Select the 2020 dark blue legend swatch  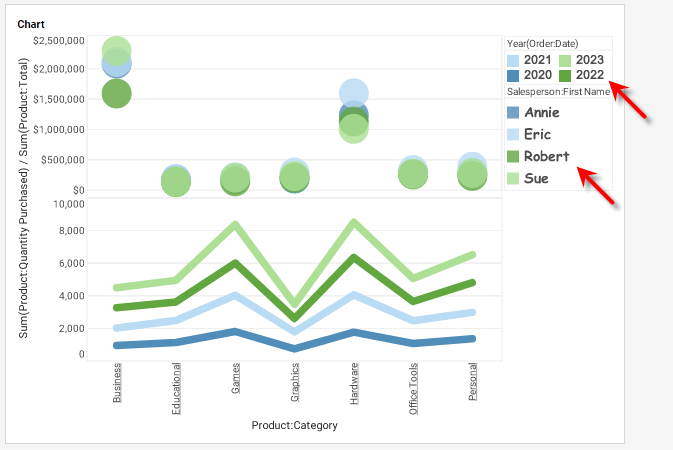[x=514, y=75]
